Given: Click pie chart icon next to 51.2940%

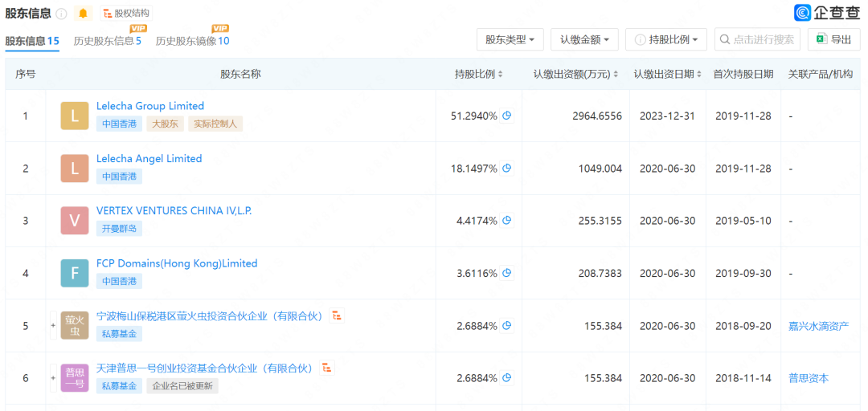Looking at the screenshot, I should click(x=506, y=116).
